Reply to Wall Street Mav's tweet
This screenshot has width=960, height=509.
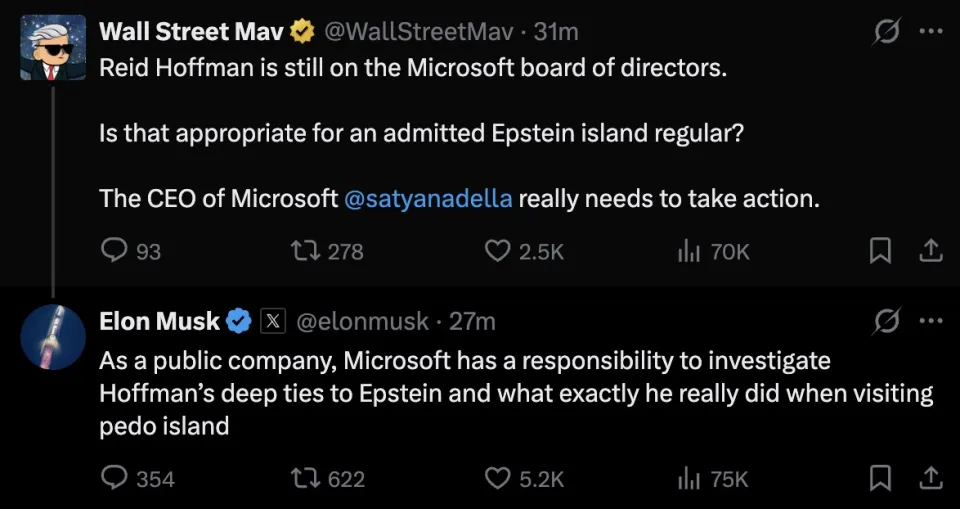(115, 251)
